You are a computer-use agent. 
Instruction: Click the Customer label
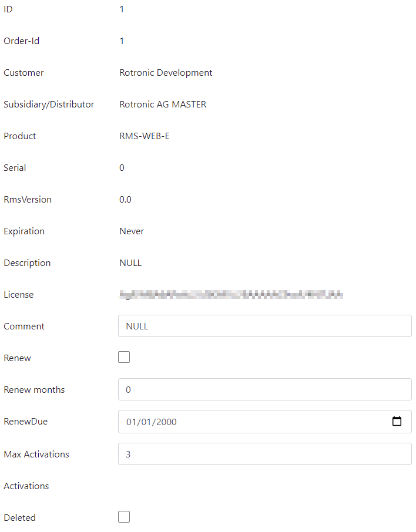pos(24,73)
